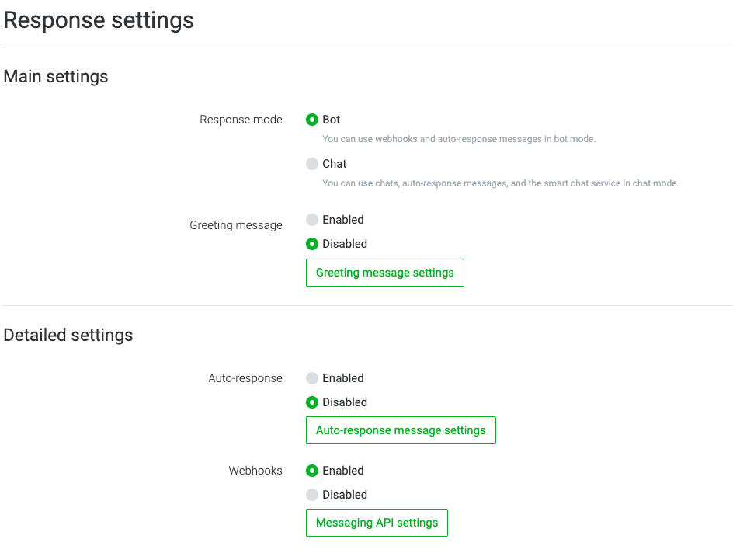This screenshot has height=560, width=733.
Task: Select the Bot response mode radio button
Action: (x=312, y=120)
